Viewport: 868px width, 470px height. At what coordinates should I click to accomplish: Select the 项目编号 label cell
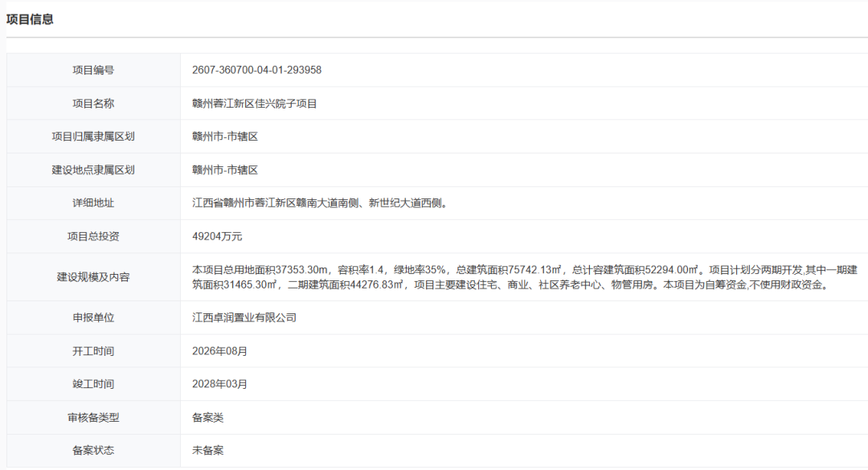point(93,71)
